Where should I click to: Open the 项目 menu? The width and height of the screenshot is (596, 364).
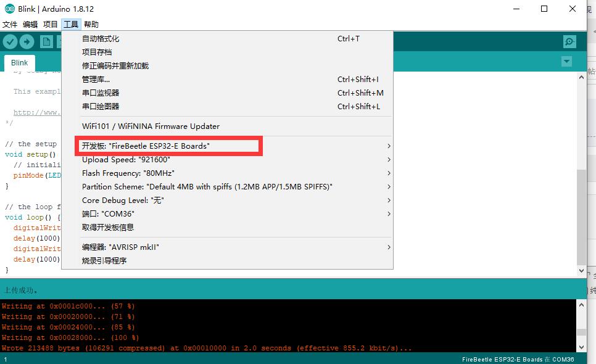click(50, 24)
